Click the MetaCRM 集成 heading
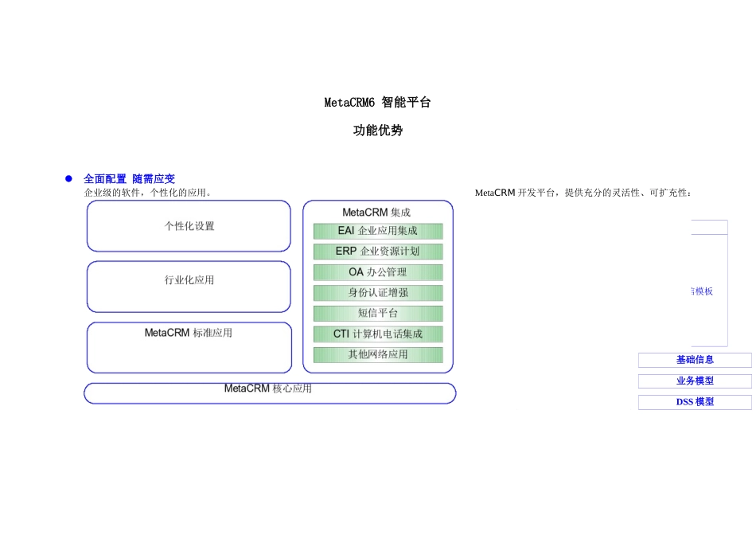Image resolution: width=756 pixels, height=535 pixels. pos(376,213)
